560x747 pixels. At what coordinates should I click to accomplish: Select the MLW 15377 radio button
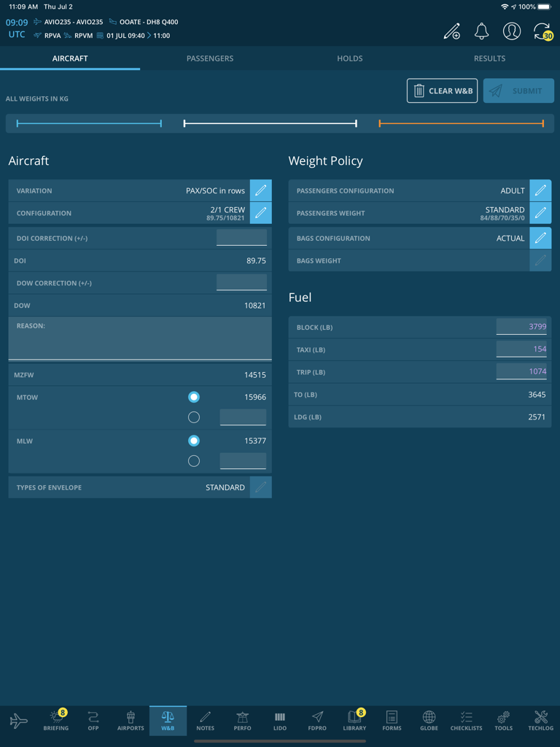(x=194, y=441)
